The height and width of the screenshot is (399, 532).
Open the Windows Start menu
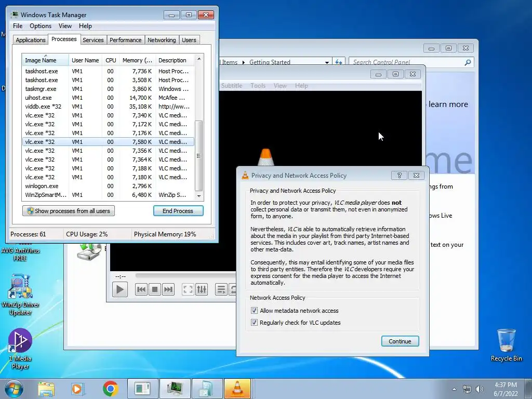pos(14,389)
